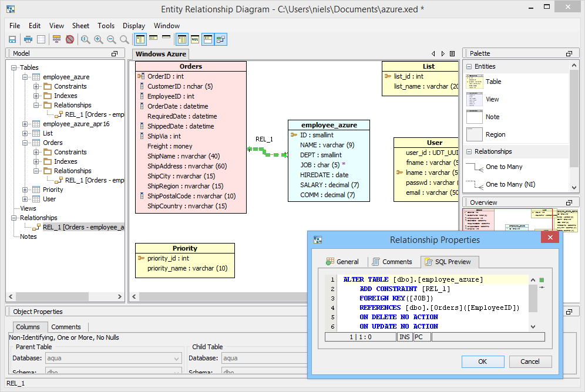Select One to Many (NI) relationship tool
The image size is (585, 392).
tap(500, 184)
